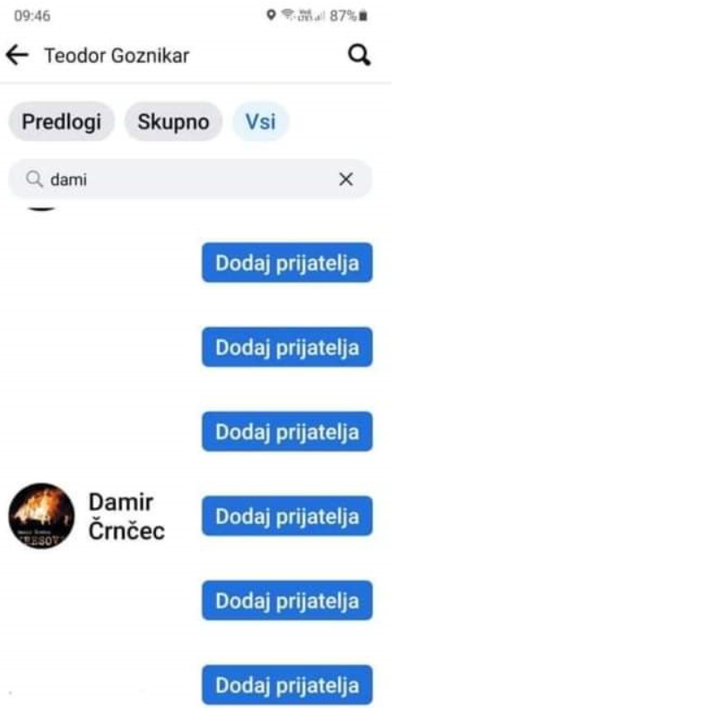This screenshot has width=728, height=708.
Task: Tap the battery indicator in status bar
Action: [x=363, y=16]
